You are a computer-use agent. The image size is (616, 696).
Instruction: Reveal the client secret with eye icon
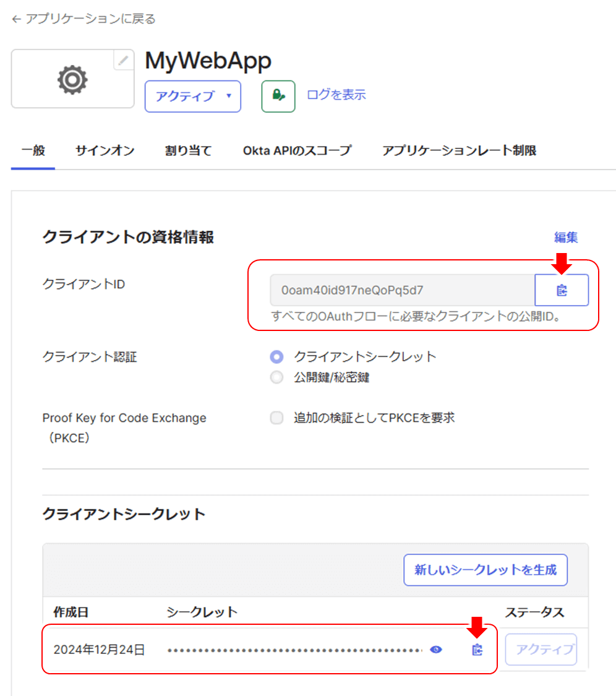(x=436, y=650)
